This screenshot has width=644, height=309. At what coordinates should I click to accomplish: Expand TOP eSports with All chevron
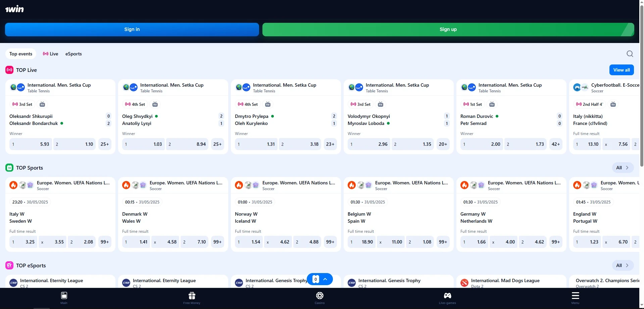(623, 265)
